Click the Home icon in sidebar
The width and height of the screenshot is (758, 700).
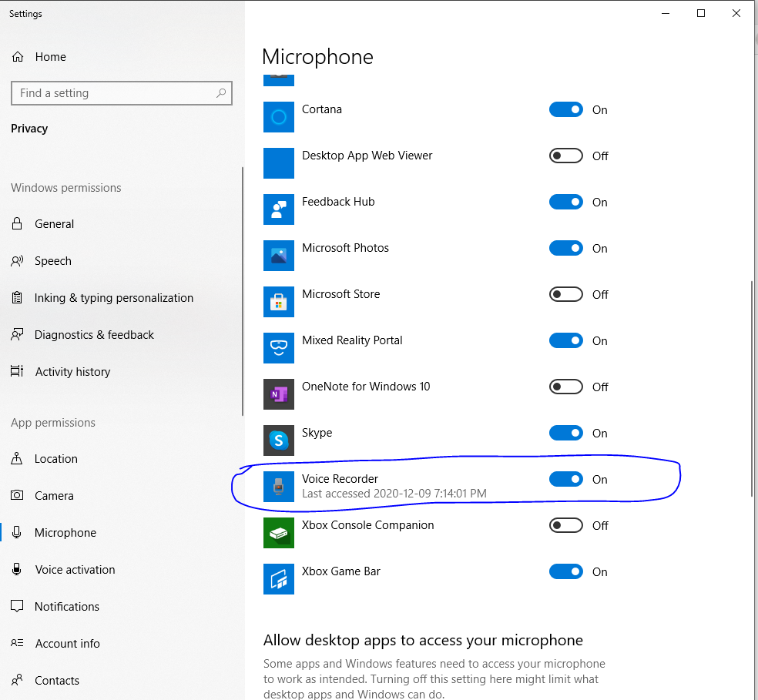(18, 57)
